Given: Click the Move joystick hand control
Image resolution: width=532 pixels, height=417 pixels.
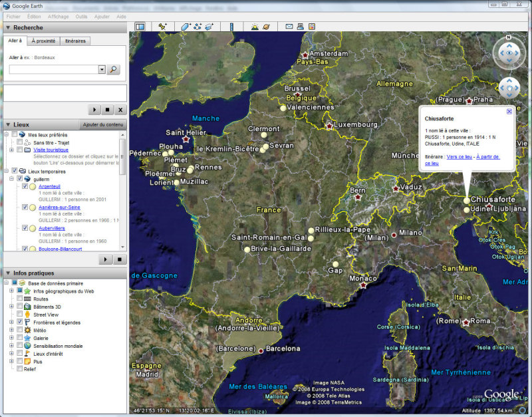Looking at the screenshot, I should click(x=509, y=88).
